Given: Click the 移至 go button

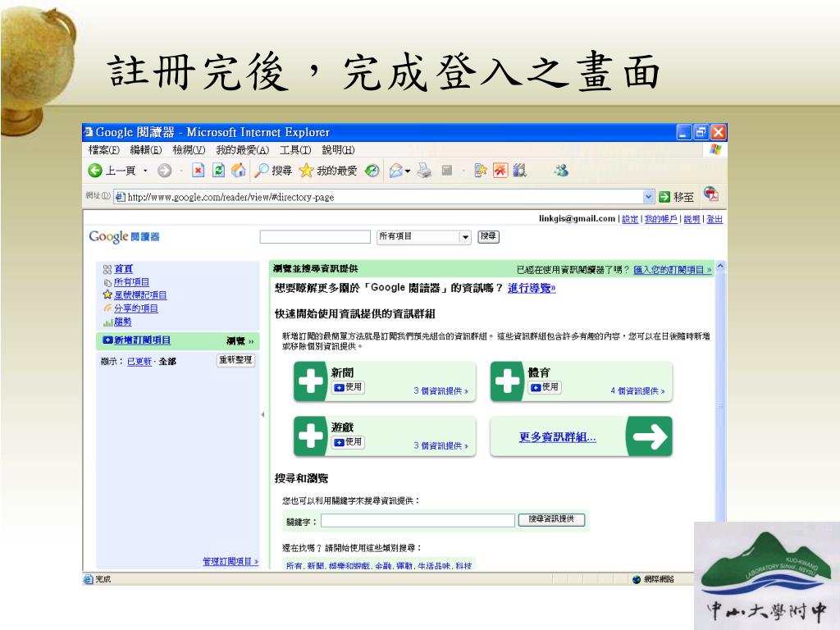Looking at the screenshot, I should click(676, 197).
